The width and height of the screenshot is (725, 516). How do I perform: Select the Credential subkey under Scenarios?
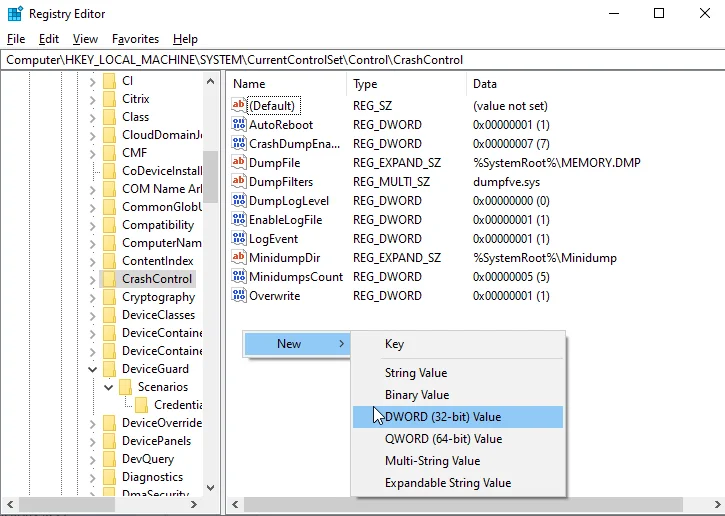[x=178, y=405]
